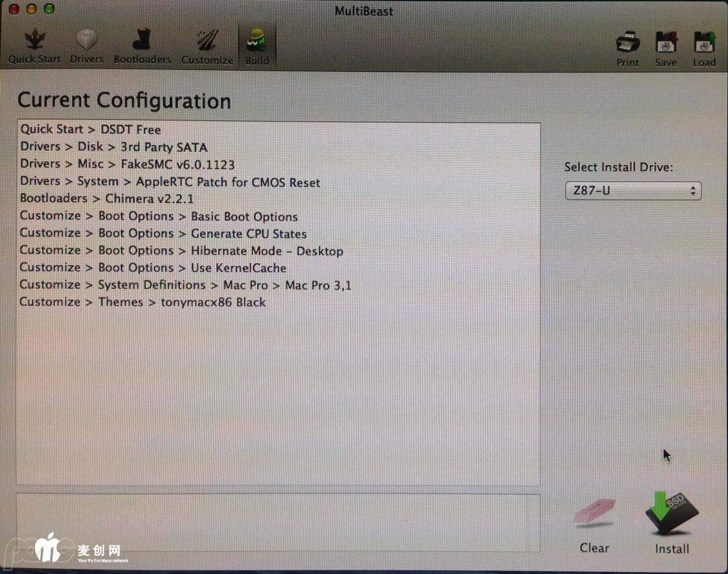Open the Bootloaders boot icon
Screen dimensions: 728x574
pos(142,41)
